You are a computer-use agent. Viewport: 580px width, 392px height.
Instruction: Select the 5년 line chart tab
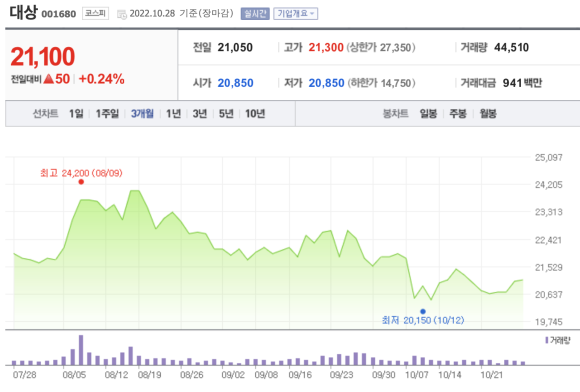point(226,114)
